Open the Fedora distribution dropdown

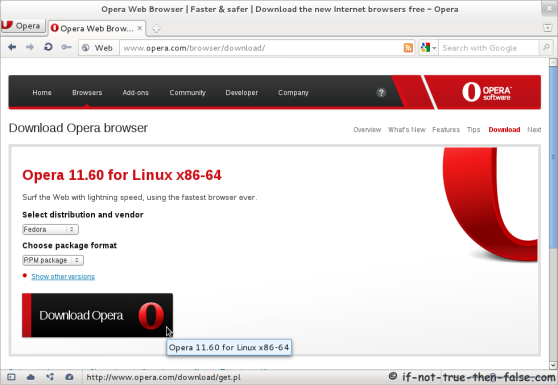pyautogui.click(x=50, y=230)
